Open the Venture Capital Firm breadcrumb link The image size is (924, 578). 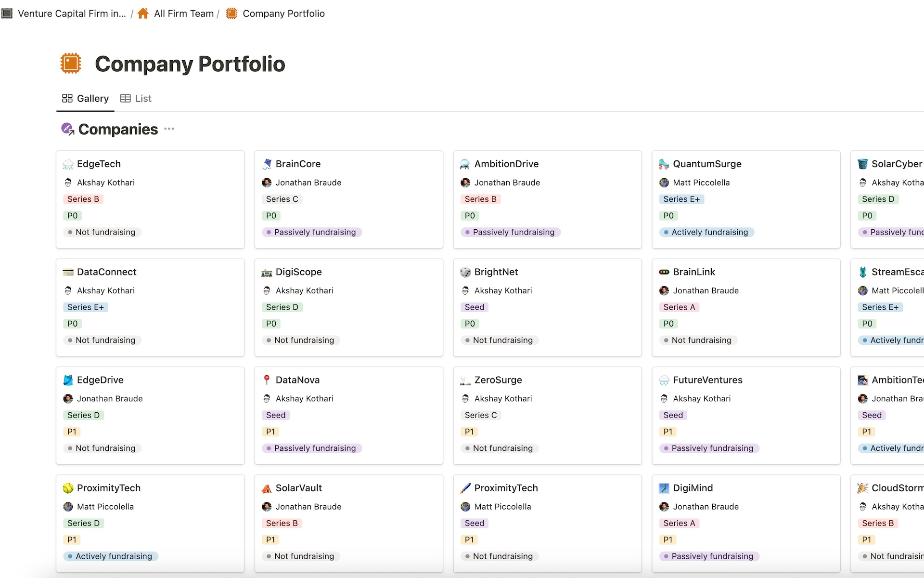pyautogui.click(x=72, y=13)
